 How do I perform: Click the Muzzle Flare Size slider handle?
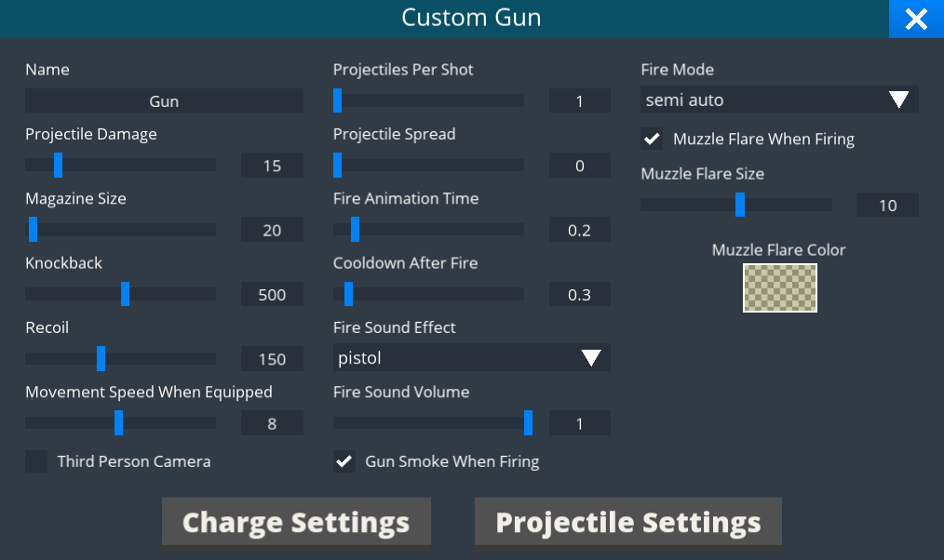[x=739, y=205]
